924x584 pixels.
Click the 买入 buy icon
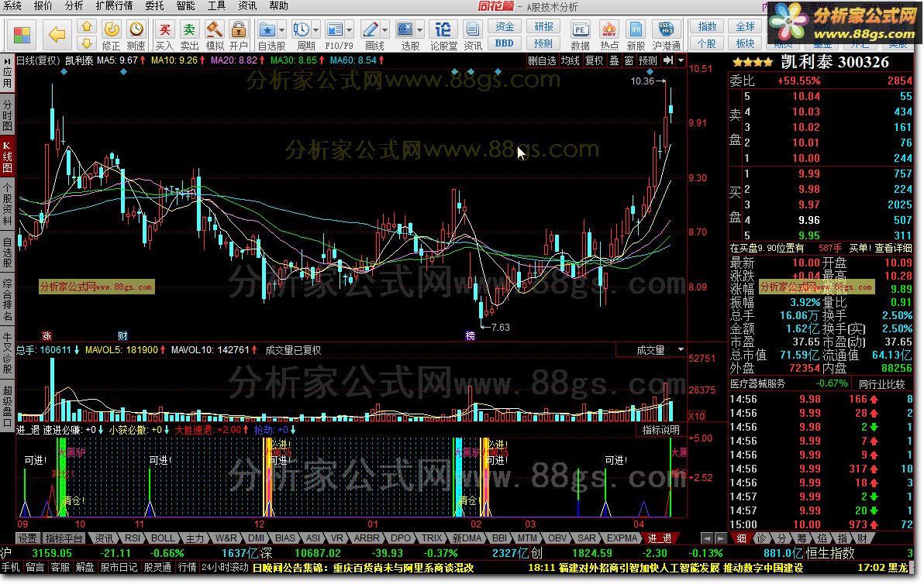[164, 29]
